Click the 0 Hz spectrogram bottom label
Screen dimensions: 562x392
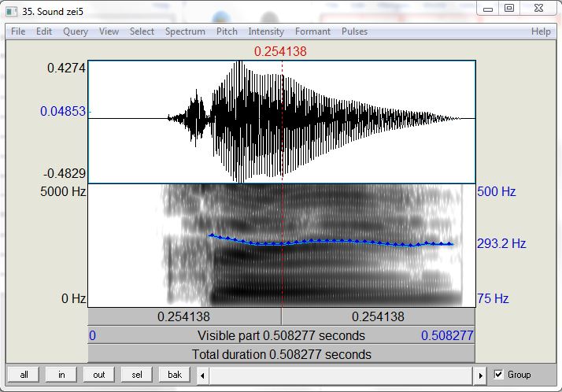point(73,298)
